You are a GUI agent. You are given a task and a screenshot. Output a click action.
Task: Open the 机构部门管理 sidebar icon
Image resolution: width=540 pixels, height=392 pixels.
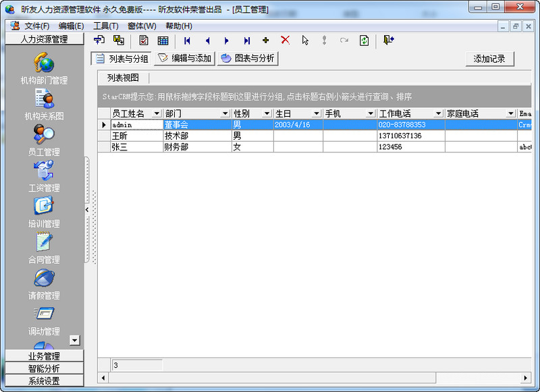[x=44, y=63]
